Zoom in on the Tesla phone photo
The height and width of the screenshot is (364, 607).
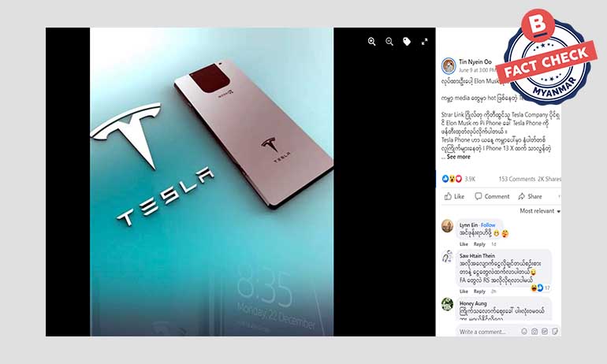click(371, 42)
